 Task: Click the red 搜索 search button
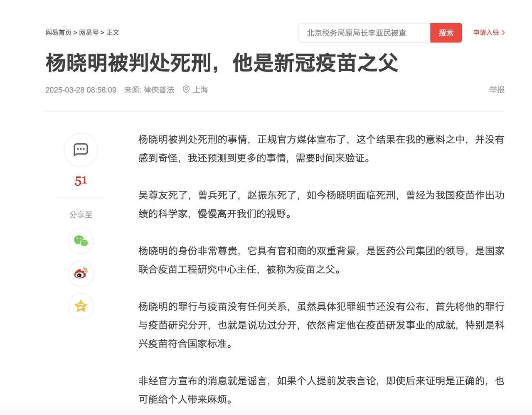446,33
